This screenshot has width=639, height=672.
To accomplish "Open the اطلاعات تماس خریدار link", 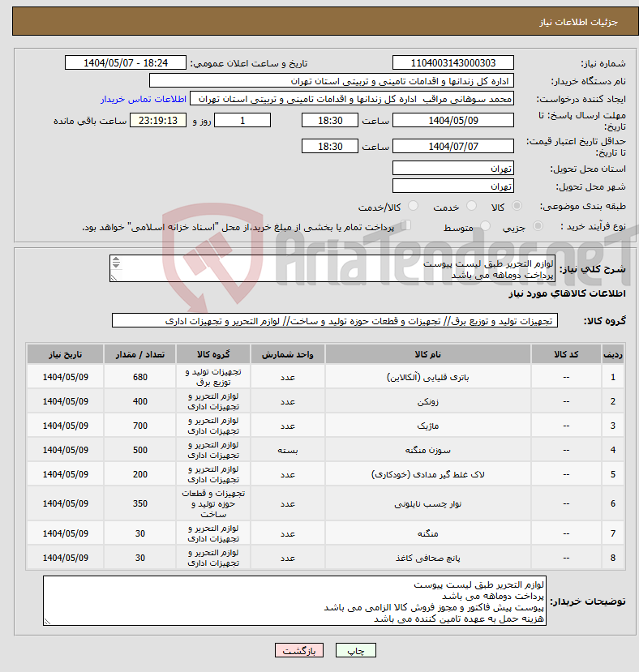I will 144,99.
